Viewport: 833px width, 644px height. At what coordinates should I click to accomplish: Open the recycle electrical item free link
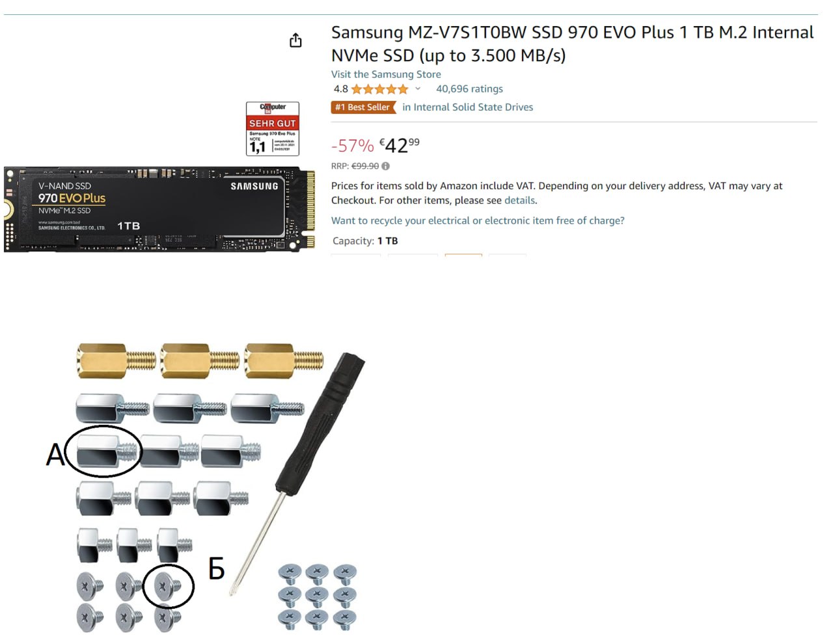click(478, 221)
